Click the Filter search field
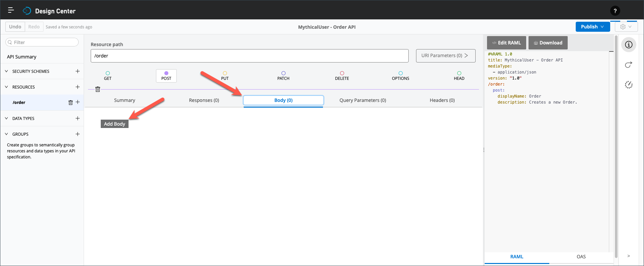Screen dimensions: 644x266 click(x=42, y=42)
